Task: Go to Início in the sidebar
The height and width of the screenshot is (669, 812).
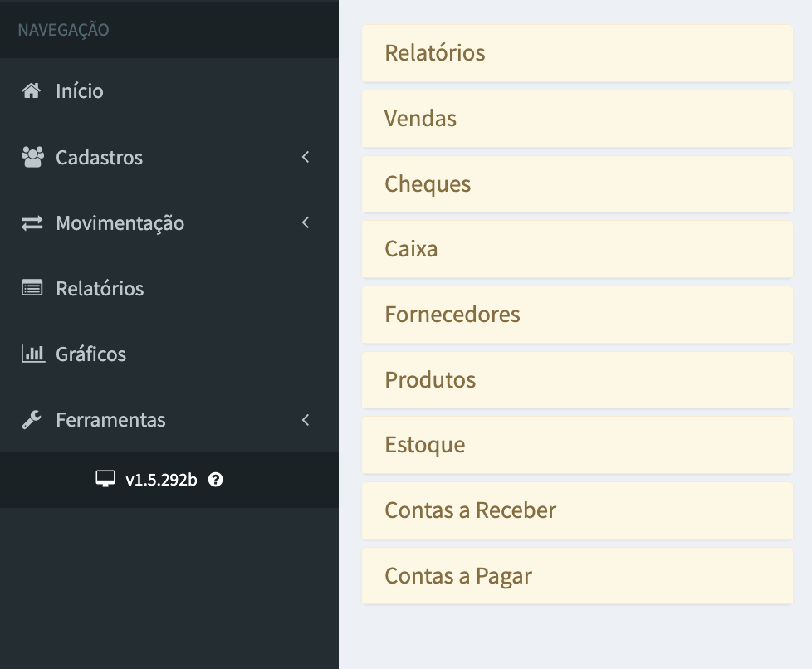Action: pos(80,91)
